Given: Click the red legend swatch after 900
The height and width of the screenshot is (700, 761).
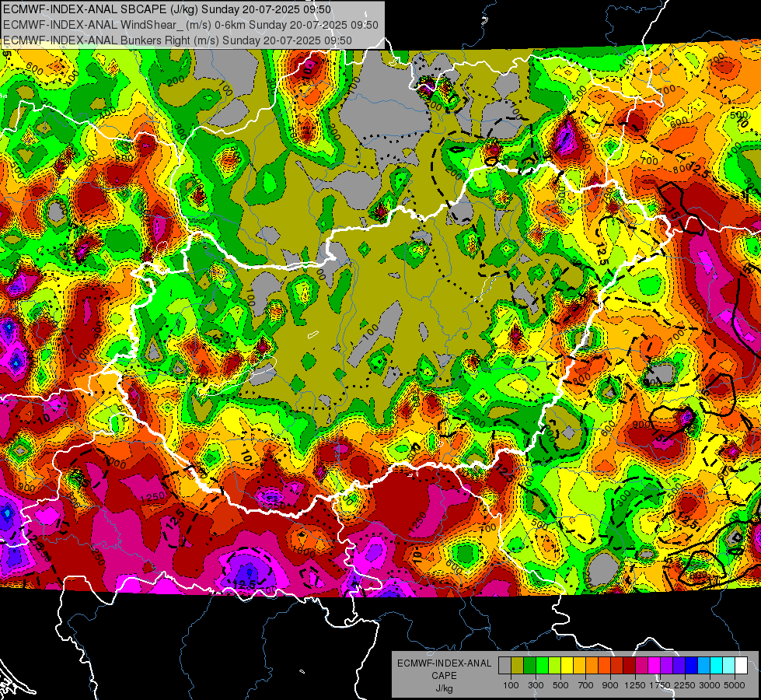Looking at the screenshot, I should point(617,666).
